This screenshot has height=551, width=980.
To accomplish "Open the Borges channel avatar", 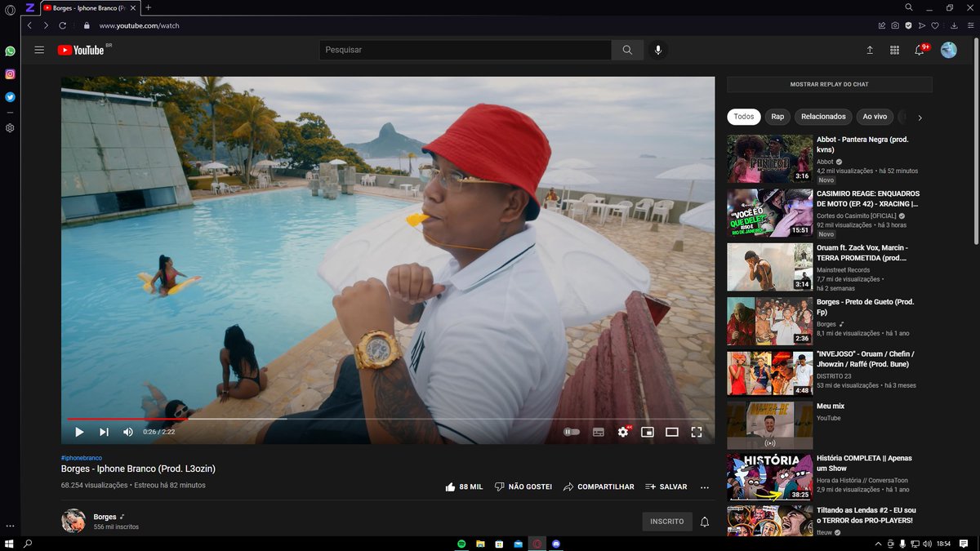I will pyautogui.click(x=73, y=521).
